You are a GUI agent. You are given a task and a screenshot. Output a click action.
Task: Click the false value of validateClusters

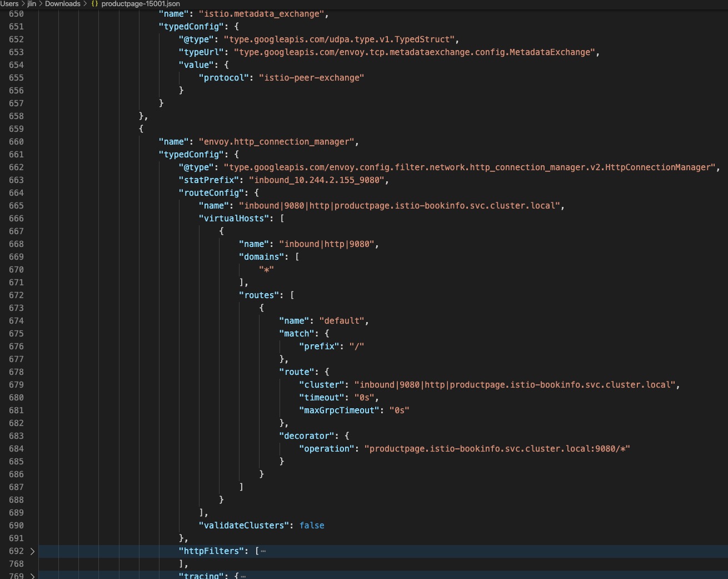[x=312, y=526]
